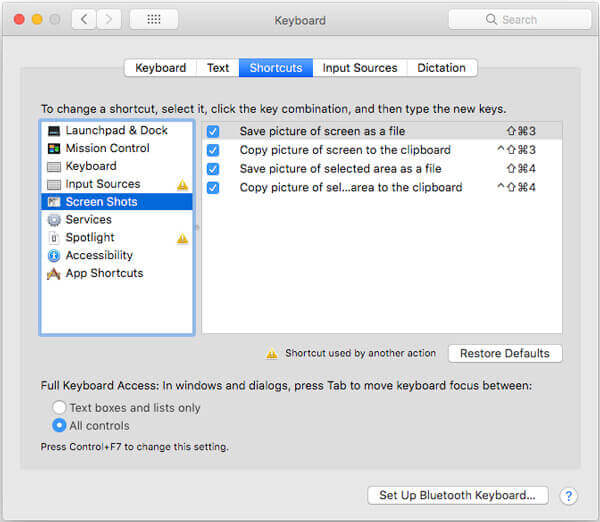Open the help question mark button
Image resolution: width=600 pixels, height=522 pixels.
tap(568, 495)
